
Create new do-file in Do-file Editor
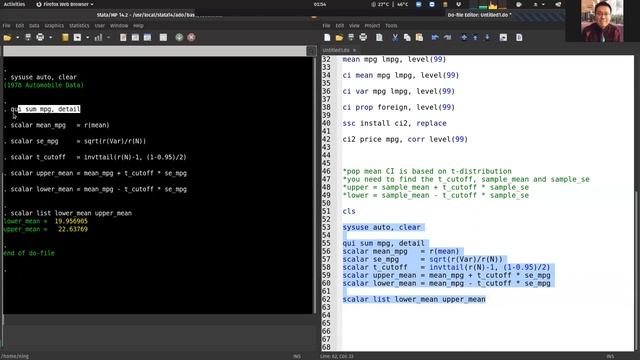point(327,38)
